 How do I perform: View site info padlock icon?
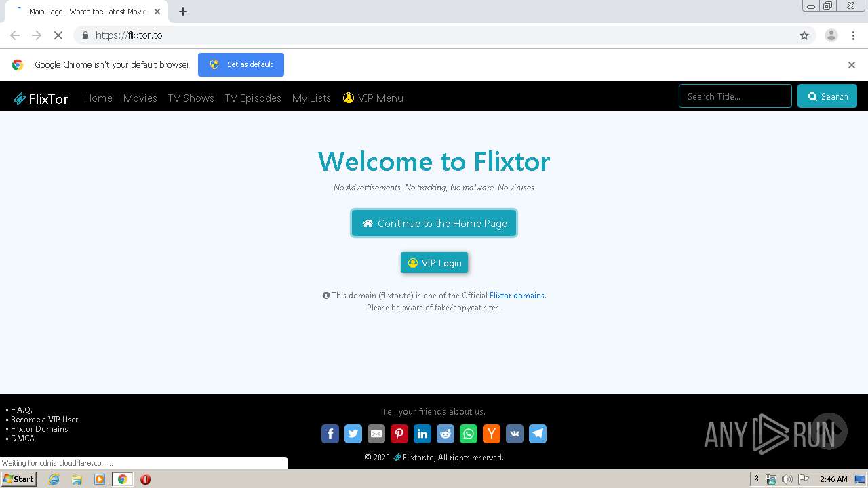pyautogui.click(x=85, y=35)
